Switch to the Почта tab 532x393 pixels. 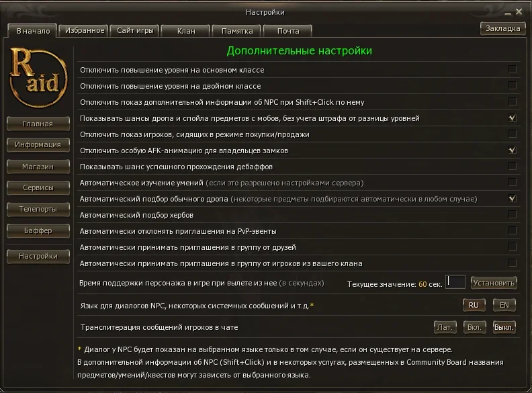click(287, 31)
